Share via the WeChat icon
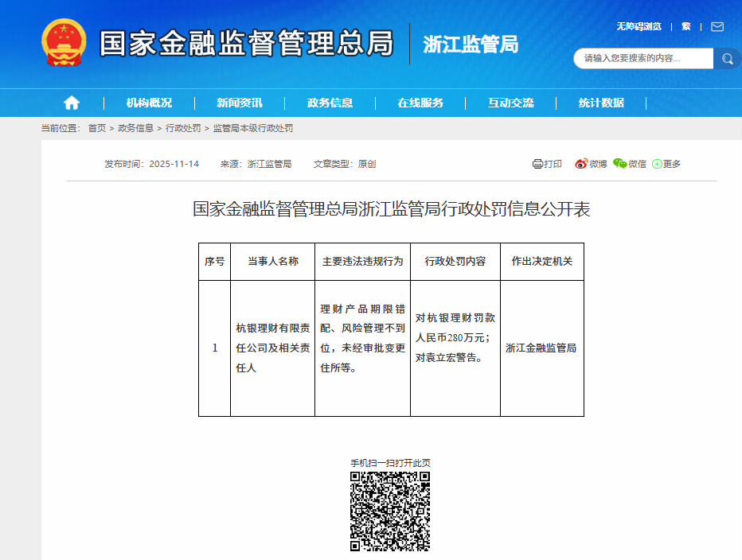 point(620,164)
